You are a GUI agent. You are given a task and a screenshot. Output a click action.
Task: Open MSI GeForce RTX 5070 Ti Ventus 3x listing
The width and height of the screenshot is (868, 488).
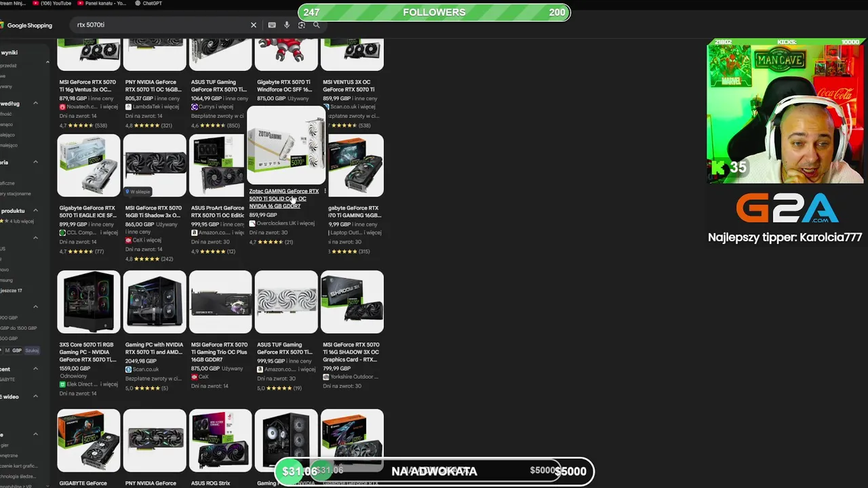(87, 86)
